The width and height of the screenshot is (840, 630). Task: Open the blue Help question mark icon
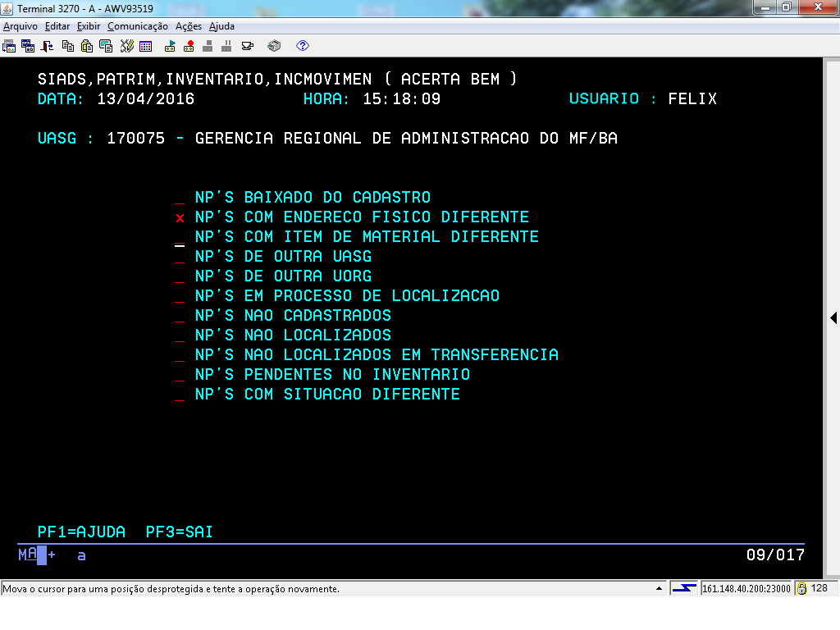(x=303, y=46)
